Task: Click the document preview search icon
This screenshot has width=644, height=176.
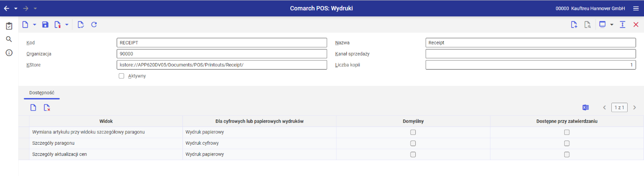Action: pos(588,24)
